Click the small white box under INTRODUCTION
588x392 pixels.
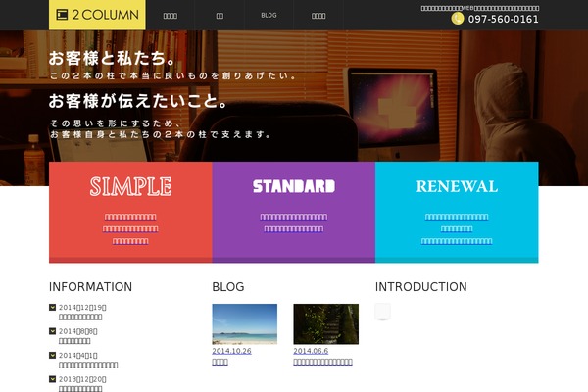(x=383, y=312)
